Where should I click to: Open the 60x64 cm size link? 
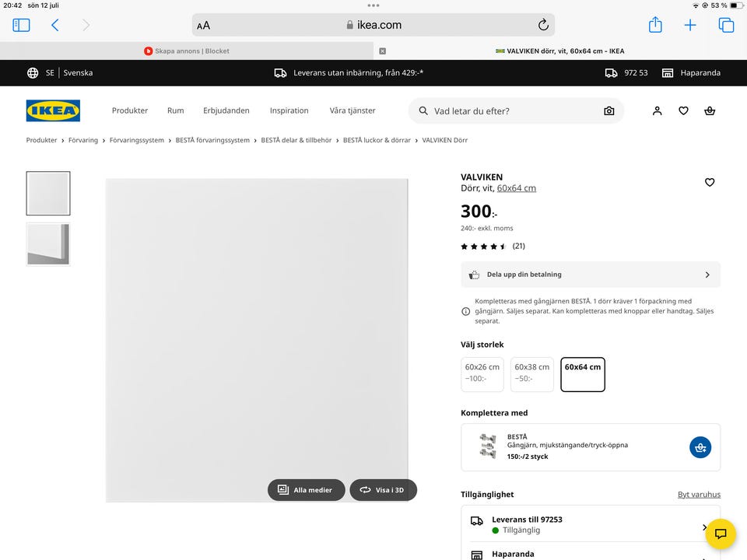[517, 188]
